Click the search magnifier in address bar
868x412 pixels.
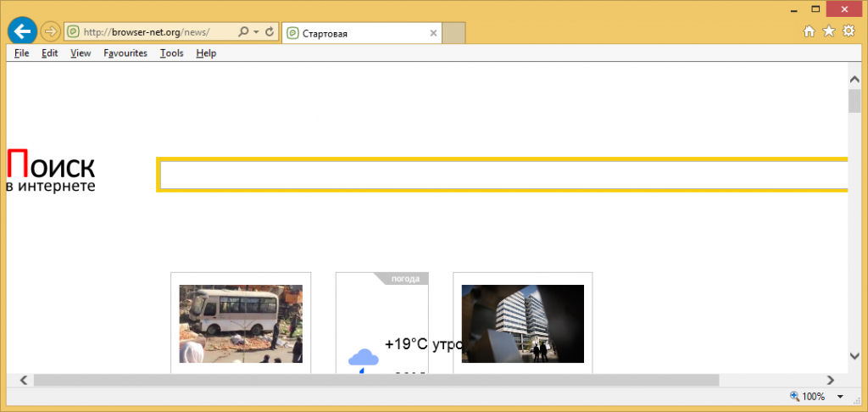pos(243,32)
